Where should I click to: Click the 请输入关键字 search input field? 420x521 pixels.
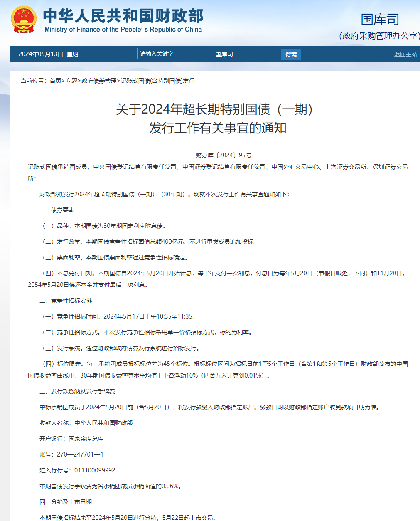pyautogui.click(x=171, y=54)
